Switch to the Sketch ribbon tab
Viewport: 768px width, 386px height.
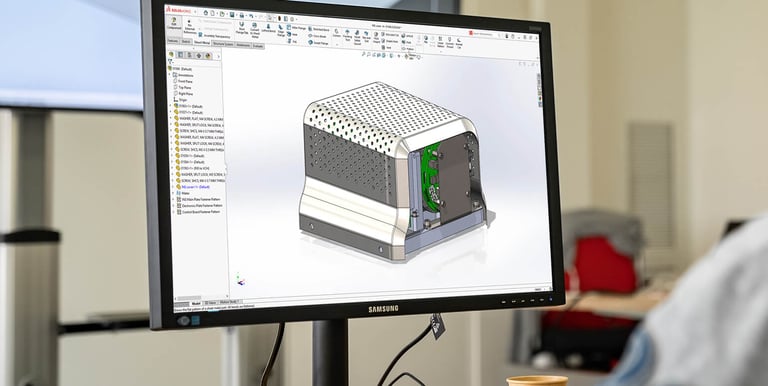pyautogui.click(x=186, y=42)
